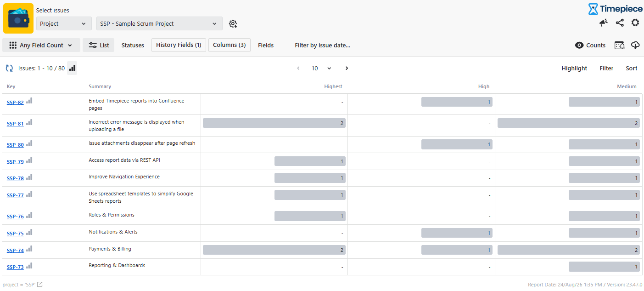Viewport: 644px width, 291px height.
Task: Click the chart icon next to SSP-75
Action: point(29,232)
